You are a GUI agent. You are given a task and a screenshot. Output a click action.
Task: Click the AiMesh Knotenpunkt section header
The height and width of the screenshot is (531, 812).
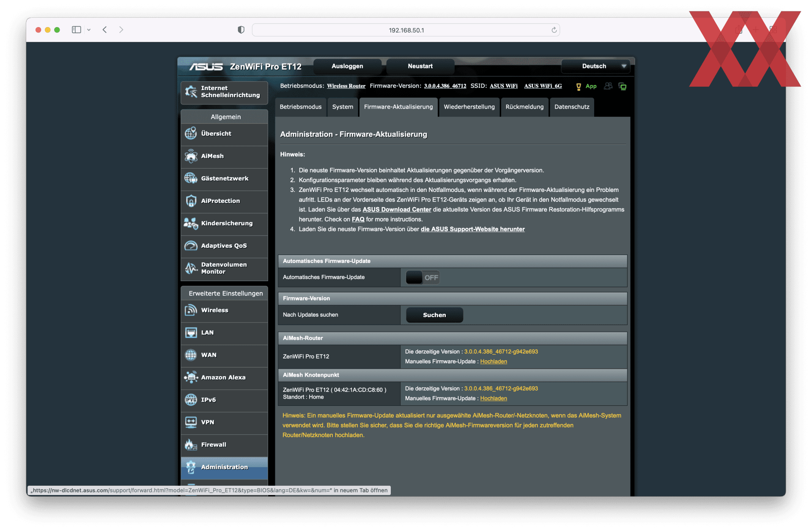tap(453, 375)
